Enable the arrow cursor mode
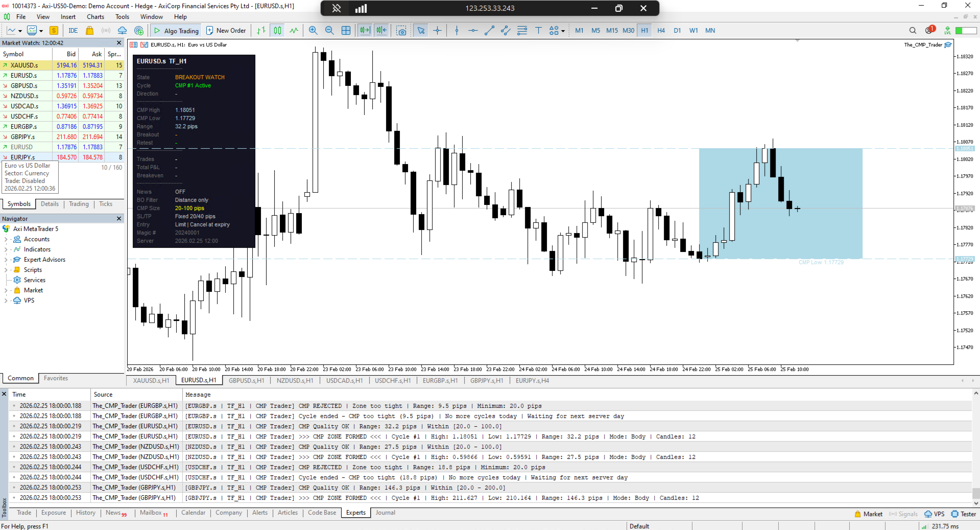 click(x=421, y=31)
